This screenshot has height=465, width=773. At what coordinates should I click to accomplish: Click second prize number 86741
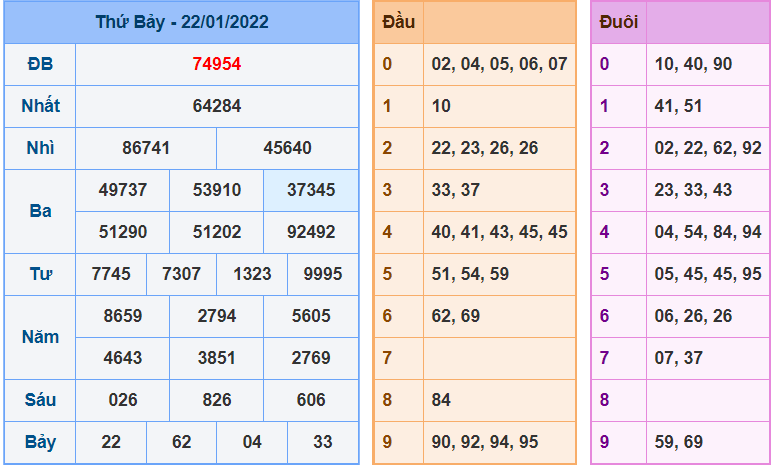click(x=146, y=148)
